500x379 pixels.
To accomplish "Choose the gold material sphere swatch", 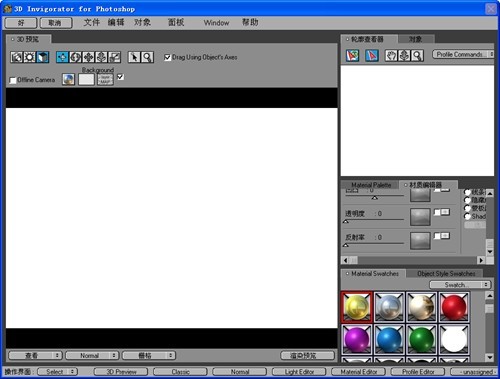I will 357,307.
